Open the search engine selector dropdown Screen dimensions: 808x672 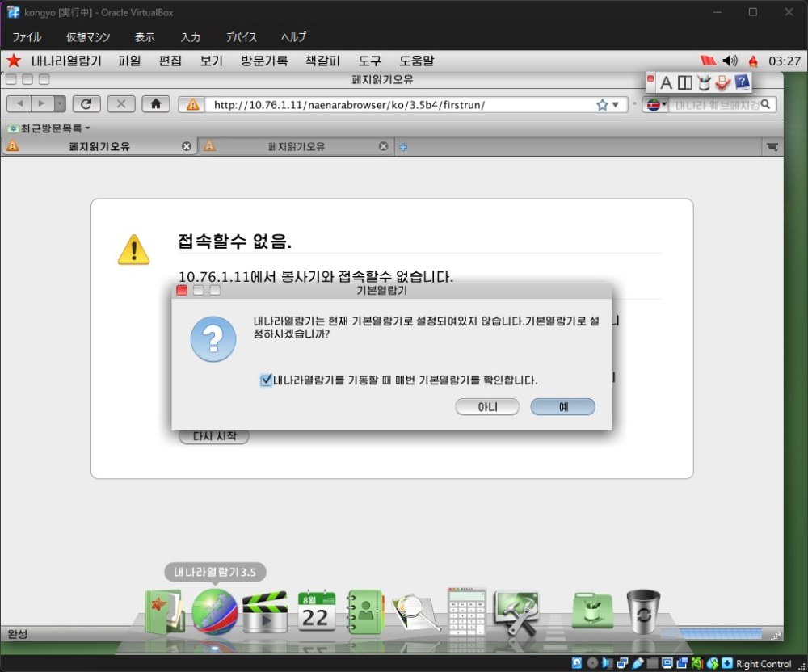(656, 105)
